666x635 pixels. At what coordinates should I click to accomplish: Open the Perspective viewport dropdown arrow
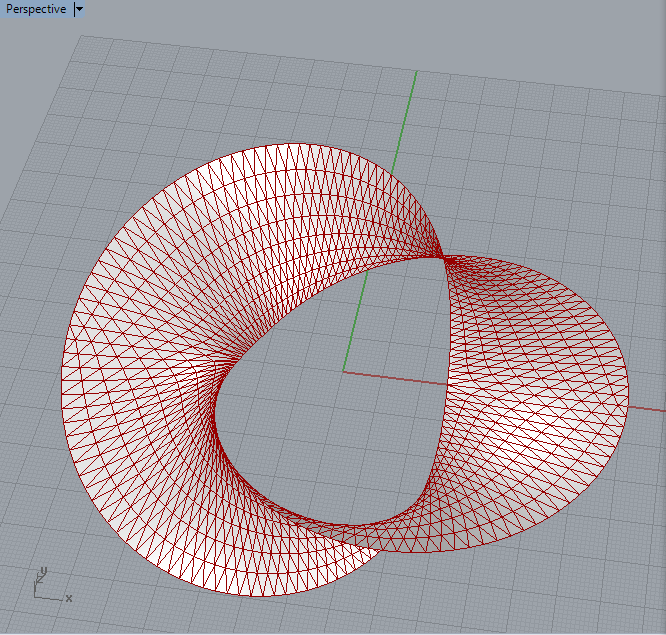79,9
